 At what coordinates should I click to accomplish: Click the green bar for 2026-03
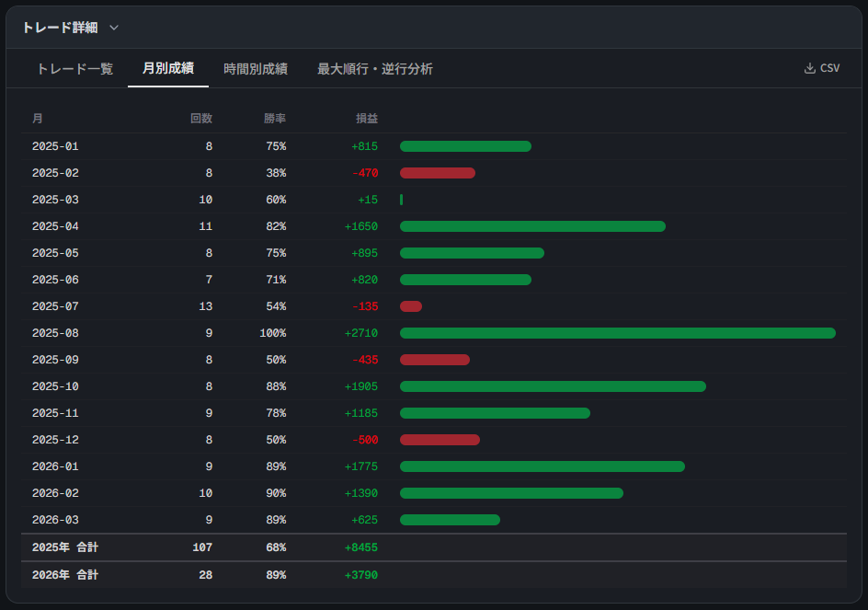click(450, 520)
